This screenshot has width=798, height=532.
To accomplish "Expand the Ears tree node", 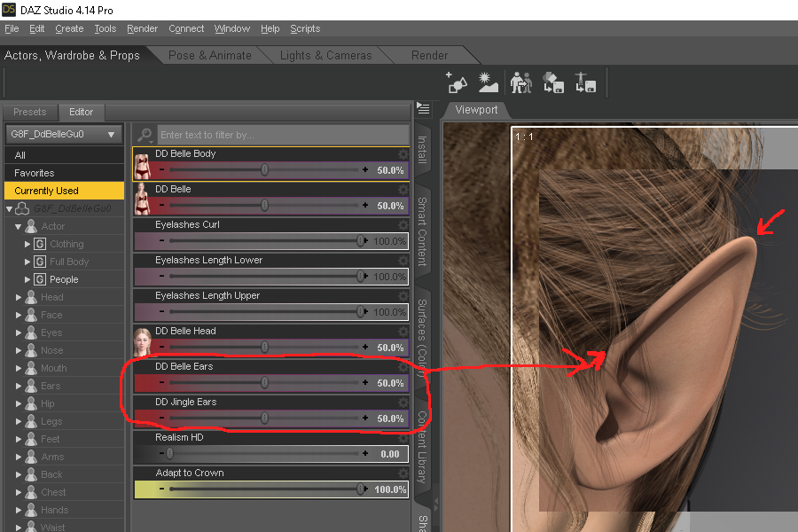I will (x=19, y=386).
